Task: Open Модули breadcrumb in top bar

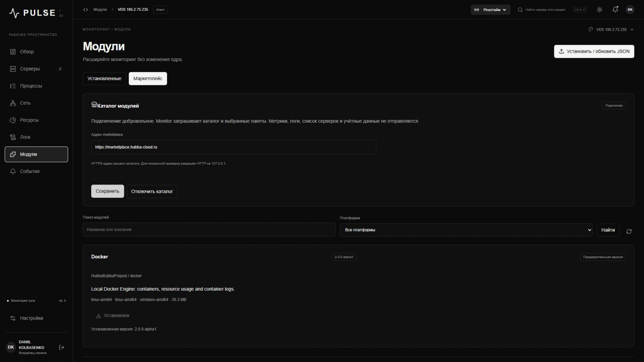Action: tap(100, 9)
